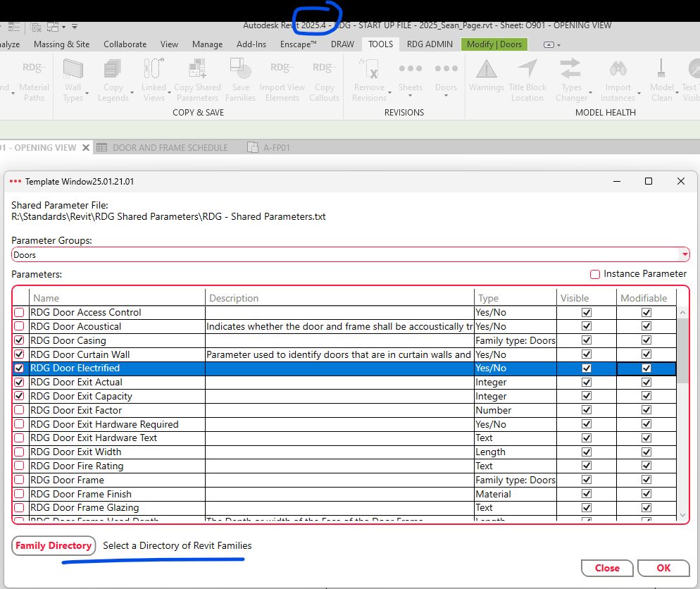The image size is (700, 589).
Task: Check RDG Door Frame Finish row
Action: [x=19, y=494]
